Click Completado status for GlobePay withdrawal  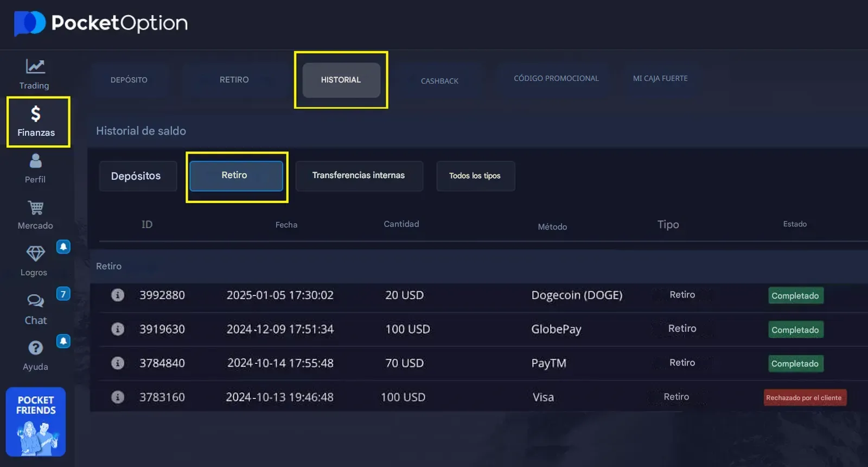tap(796, 330)
